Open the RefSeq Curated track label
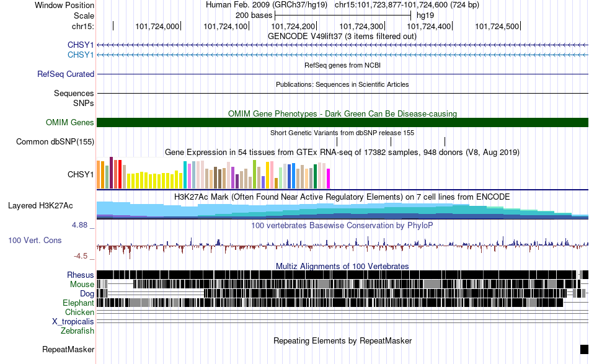This screenshot has width=589, height=364. [65, 74]
